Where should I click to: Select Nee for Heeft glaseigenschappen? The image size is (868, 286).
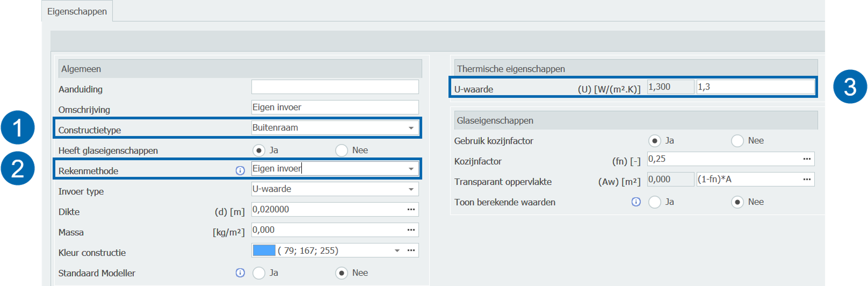pyautogui.click(x=341, y=151)
